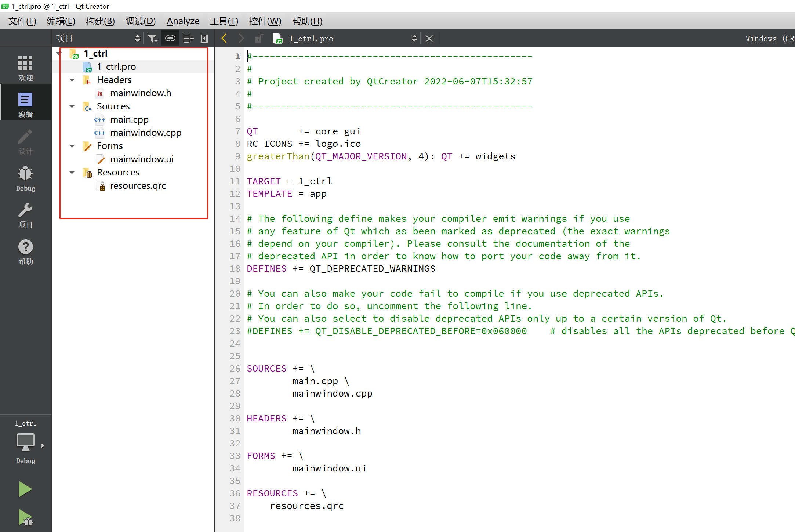Click the Sources folder label
This screenshot has width=795, height=532.
(113, 106)
